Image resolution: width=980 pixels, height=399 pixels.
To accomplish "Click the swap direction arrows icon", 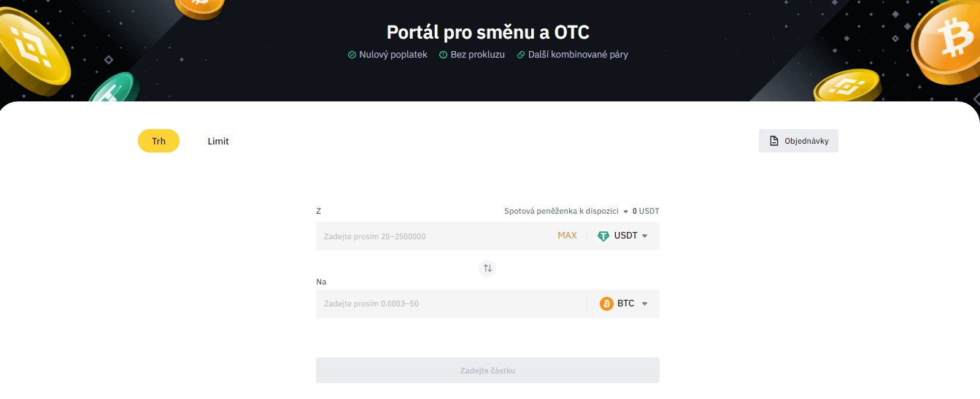I will tap(487, 268).
